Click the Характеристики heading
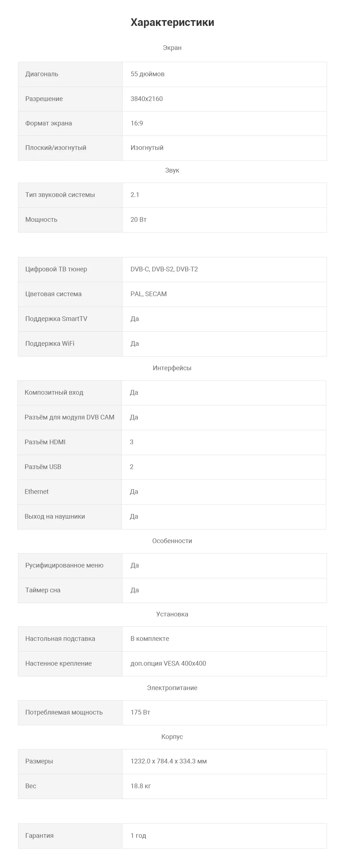Viewport: 345px width, 868px height. [x=172, y=22]
